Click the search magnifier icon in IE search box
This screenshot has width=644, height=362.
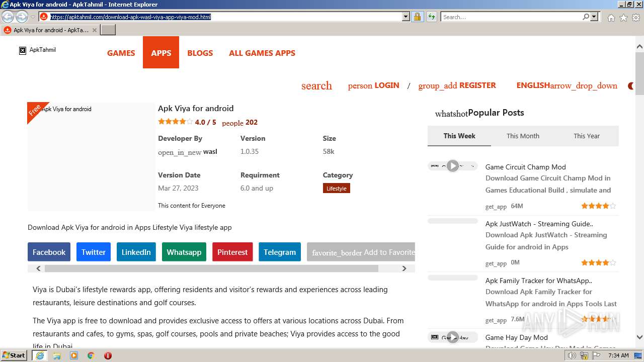(x=586, y=17)
